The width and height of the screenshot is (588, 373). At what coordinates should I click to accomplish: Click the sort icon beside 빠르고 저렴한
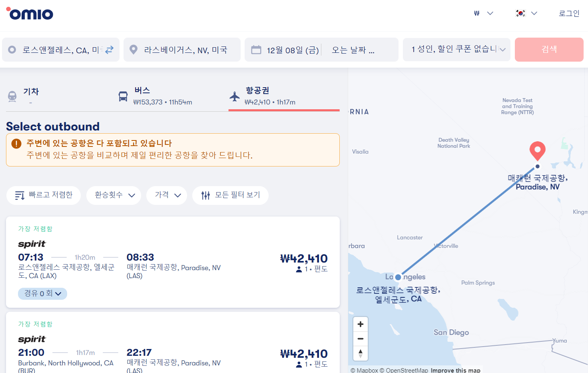point(20,196)
